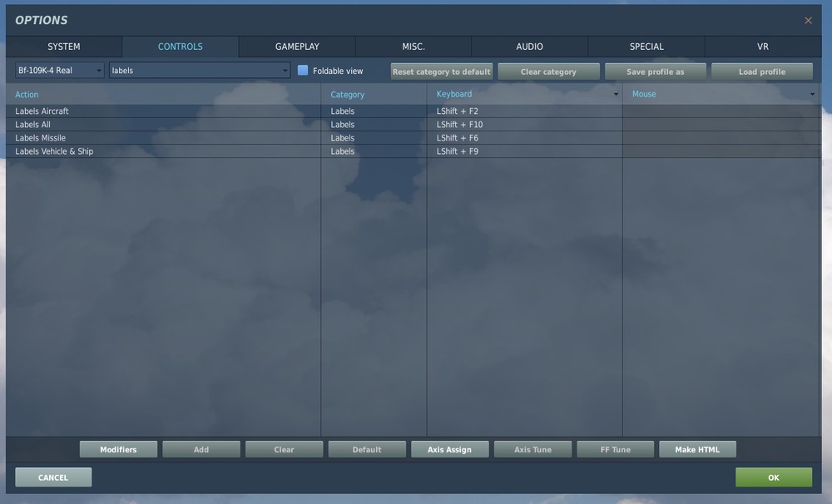
Task: Go to the GAMEPLAY tab
Action: (x=297, y=47)
